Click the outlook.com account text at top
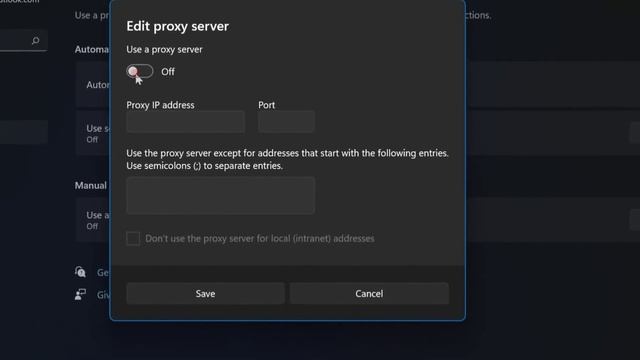Image resolution: width=640 pixels, height=360 pixels. point(20,2)
